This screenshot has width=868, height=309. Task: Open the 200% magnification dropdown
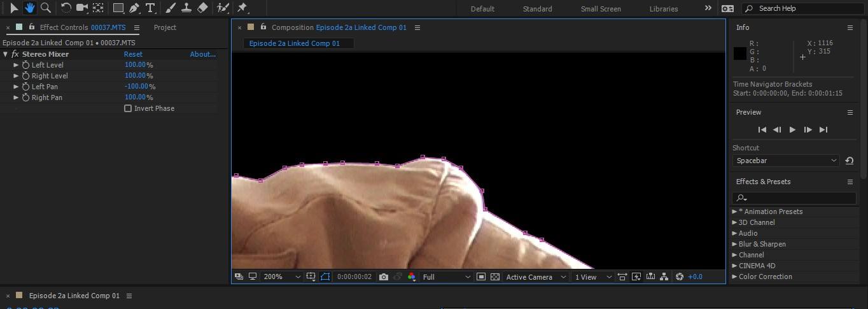tap(282, 277)
